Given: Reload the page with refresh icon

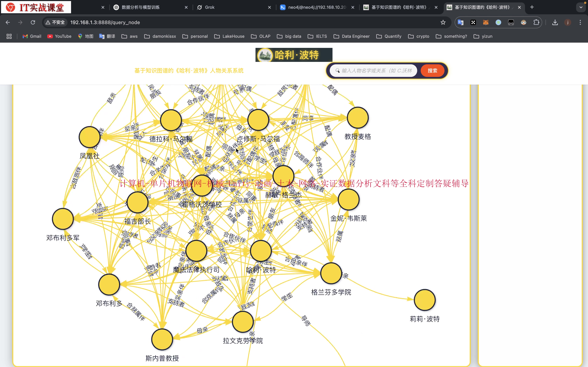Looking at the screenshot, I should (33, 22).
